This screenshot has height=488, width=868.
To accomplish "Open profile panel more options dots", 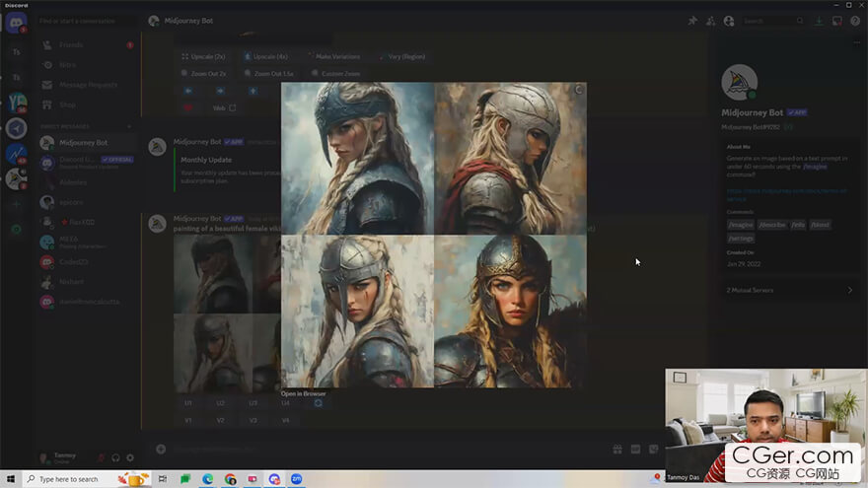I will click(x=856, y=42).
